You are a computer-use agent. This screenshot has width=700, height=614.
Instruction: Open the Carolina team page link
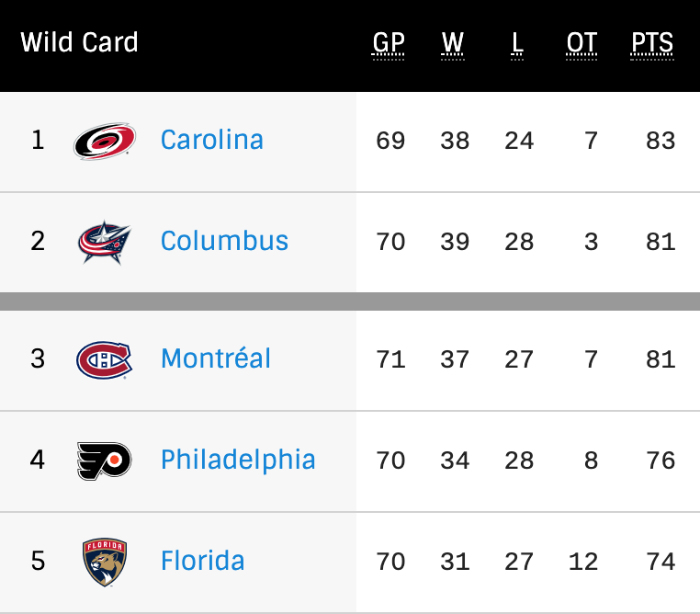tap(211, 140)
